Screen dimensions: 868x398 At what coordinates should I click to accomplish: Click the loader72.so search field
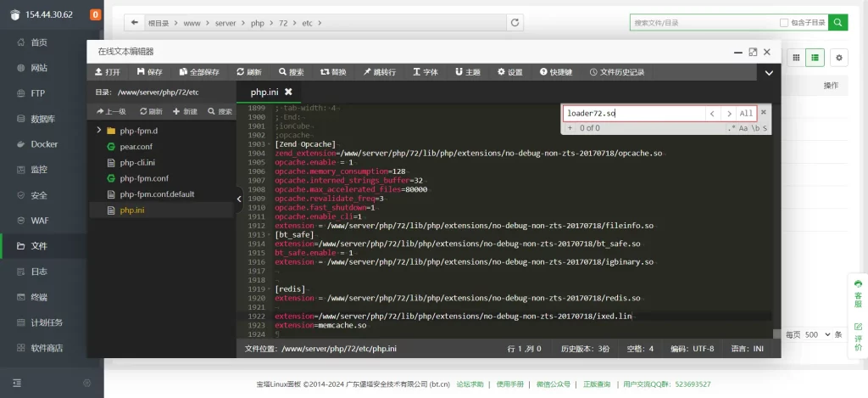634,113
